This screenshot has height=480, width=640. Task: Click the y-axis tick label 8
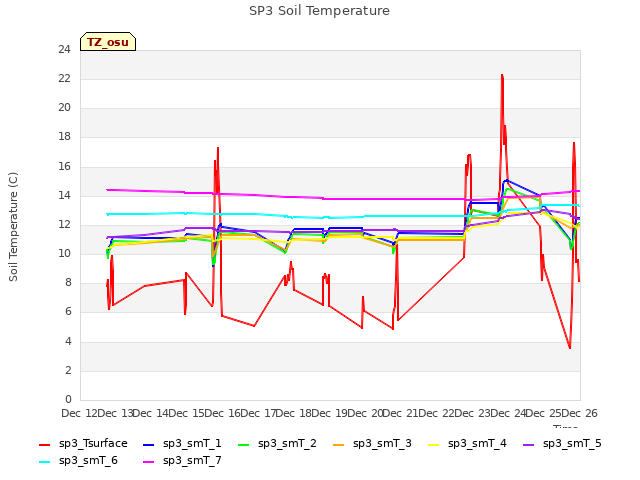click(x=68, y=283)
